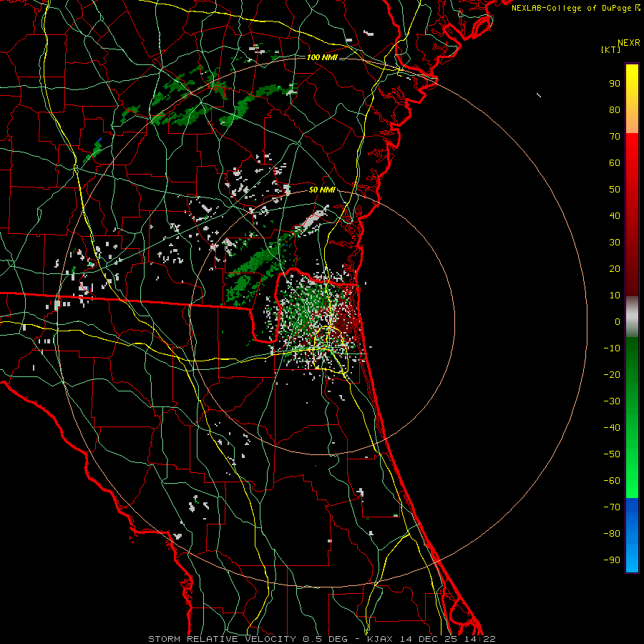Click the -90 scale value
644x644 pixels.
tap(612, 560)
